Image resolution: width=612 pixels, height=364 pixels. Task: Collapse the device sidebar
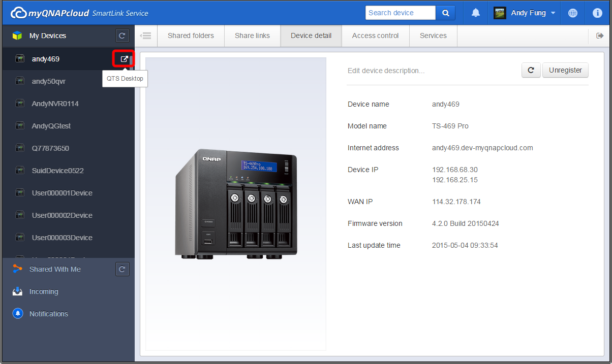coord(146,36)
